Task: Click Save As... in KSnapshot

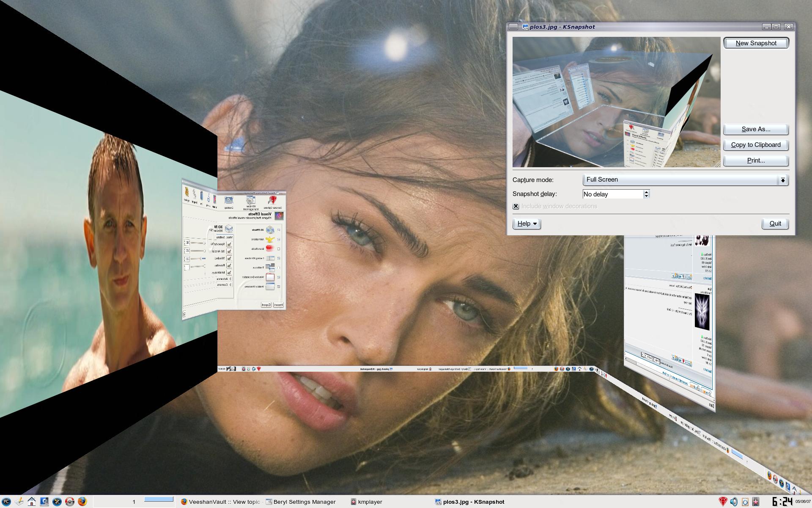Action: click(756, 129)
